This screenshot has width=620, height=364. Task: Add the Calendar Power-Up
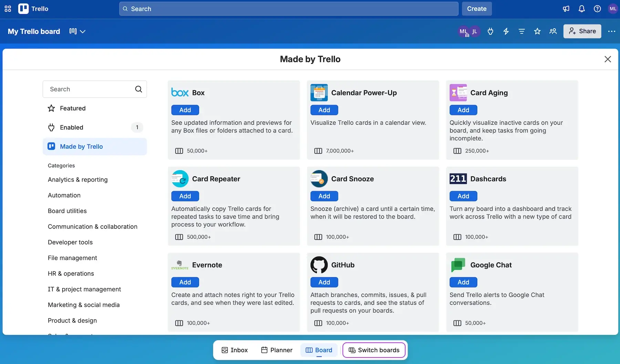point(324,110)
